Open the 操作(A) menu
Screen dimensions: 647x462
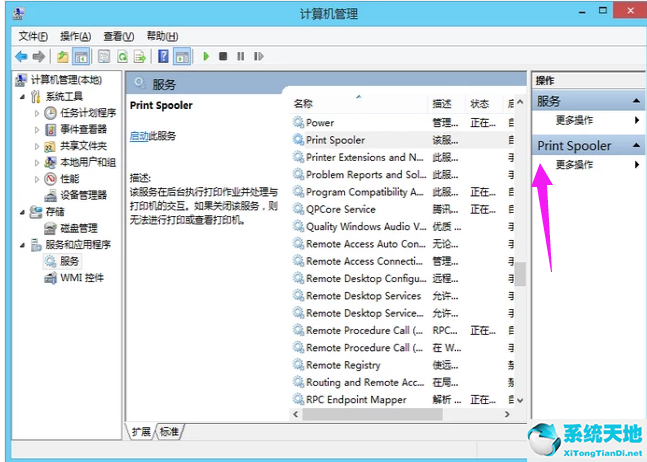(x=76, y=36)
